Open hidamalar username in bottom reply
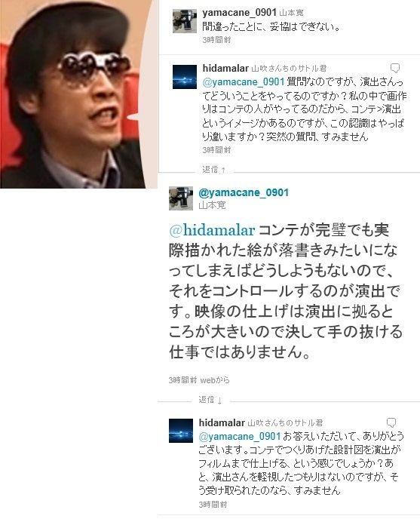The image size is (420, 519). coord(222,422)
